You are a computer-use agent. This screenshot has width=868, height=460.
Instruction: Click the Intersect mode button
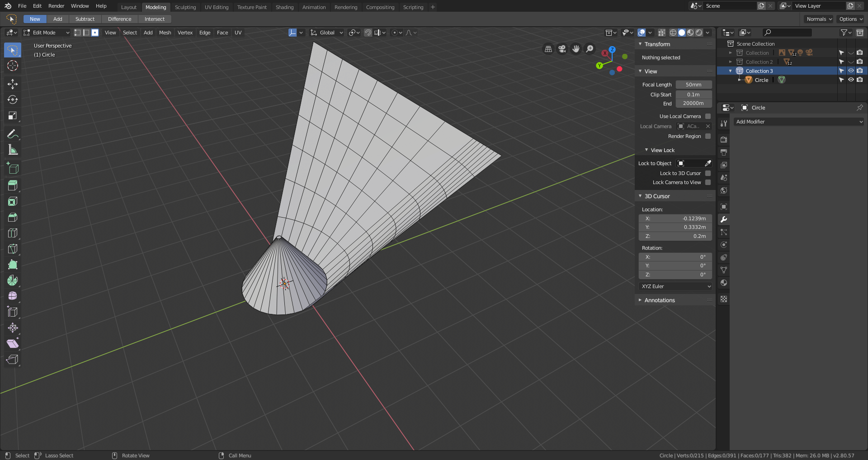(154, 19)
